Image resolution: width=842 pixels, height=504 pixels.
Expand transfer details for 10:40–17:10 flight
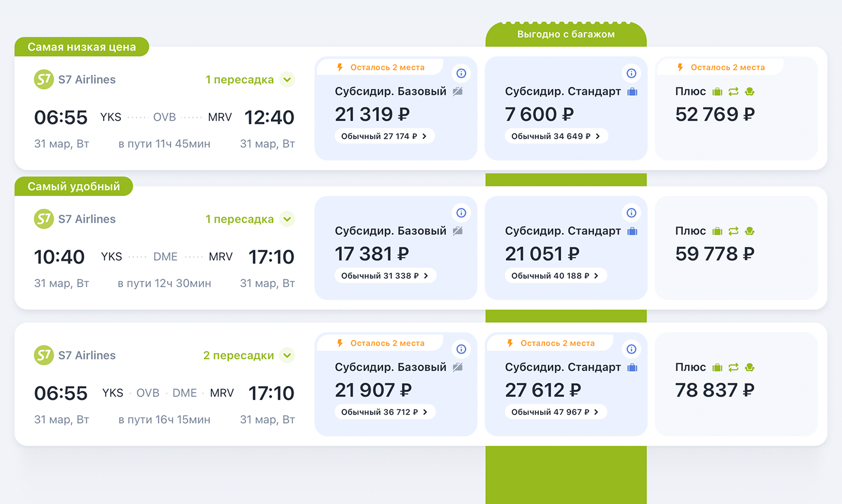coord(287,219)
